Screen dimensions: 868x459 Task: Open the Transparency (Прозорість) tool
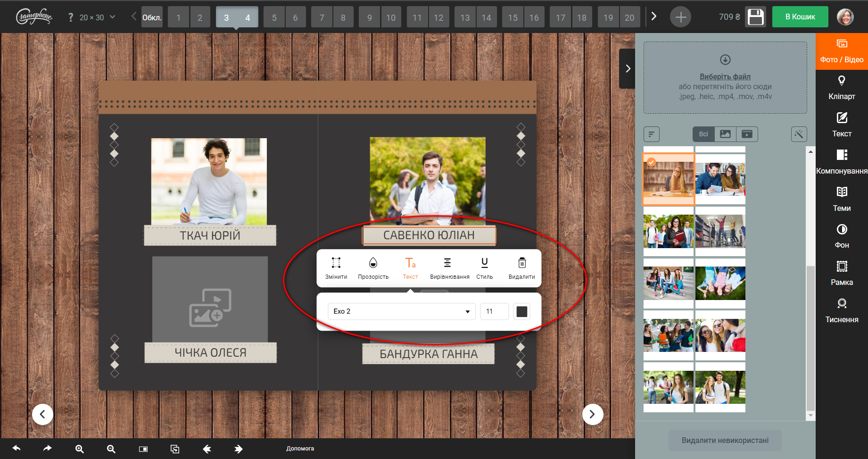[373, 268]
